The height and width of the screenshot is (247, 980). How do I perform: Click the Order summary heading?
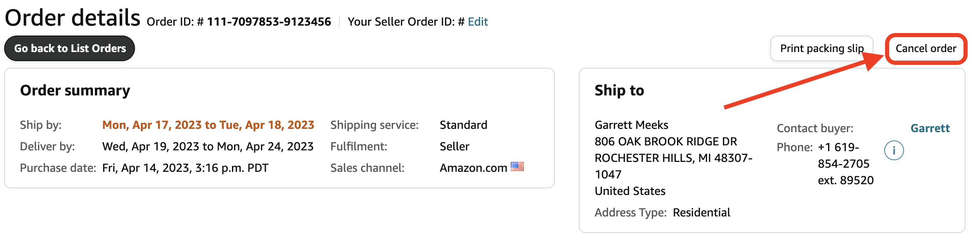[75, 90]
